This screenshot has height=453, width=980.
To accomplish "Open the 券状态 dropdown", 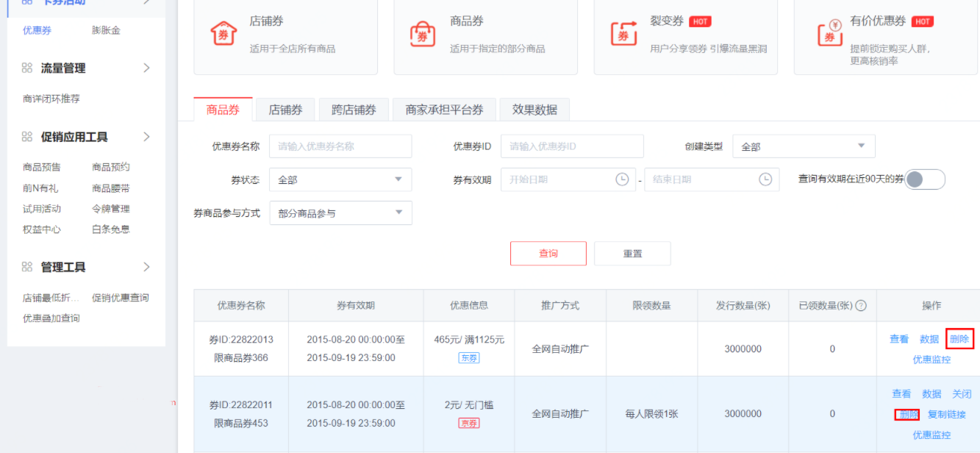I will (340, 179).
